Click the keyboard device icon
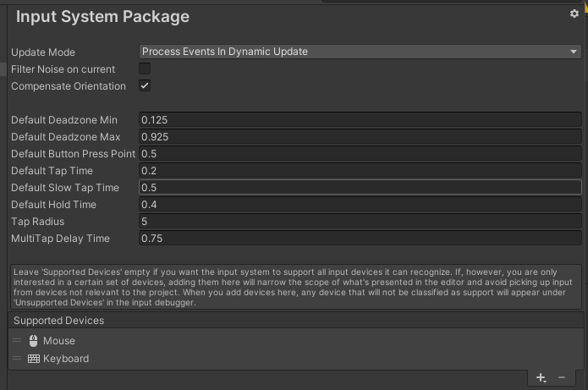Image resolution: width=588 pixels, height=390 pixels. (34, 359)
